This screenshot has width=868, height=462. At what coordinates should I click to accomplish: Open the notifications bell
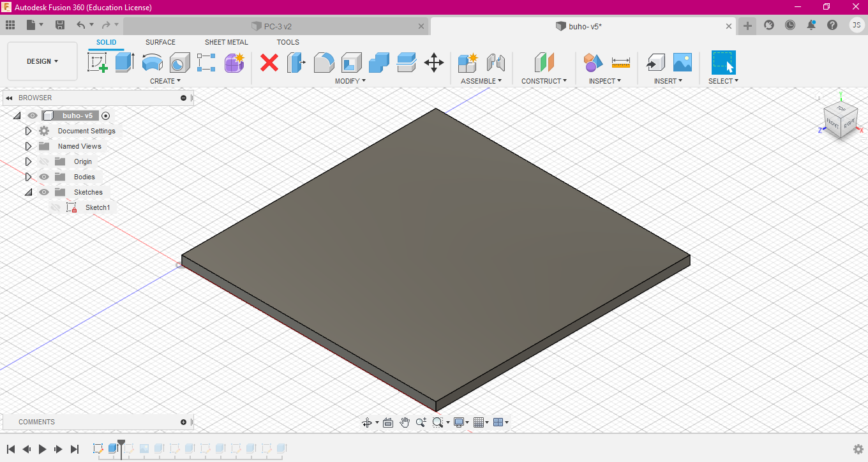coord(811,25)
